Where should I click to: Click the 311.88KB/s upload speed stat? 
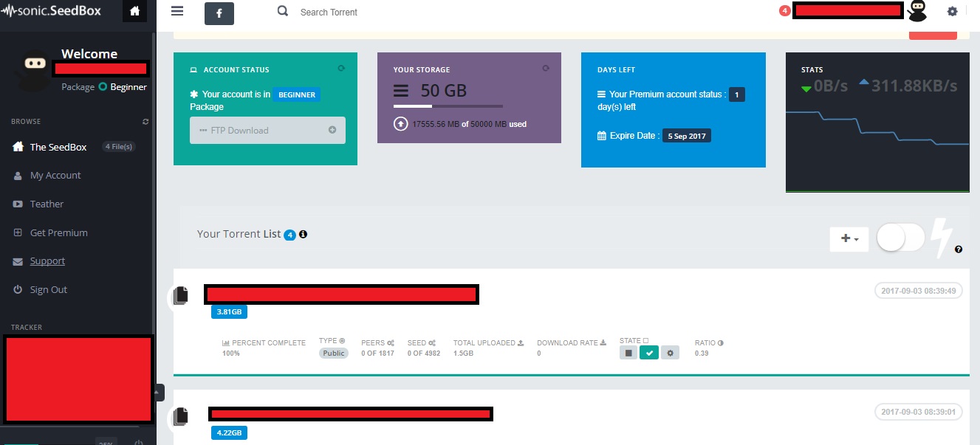point(908,86)
